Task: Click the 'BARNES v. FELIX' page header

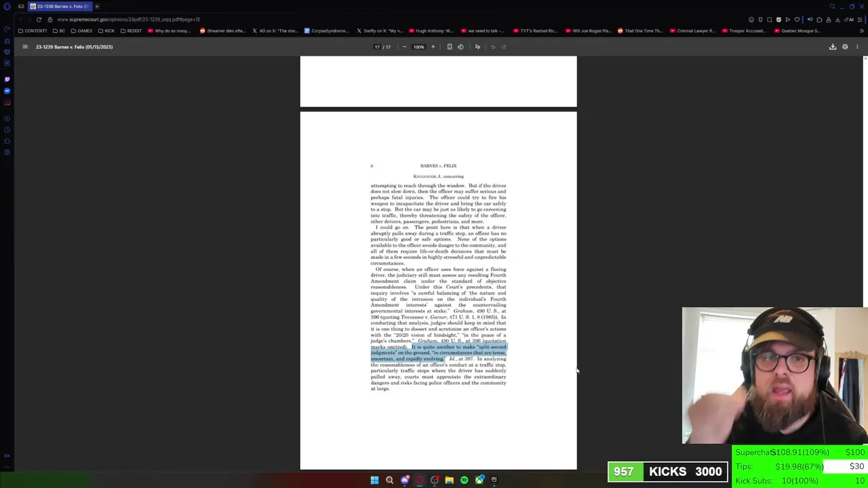Action: (438, 165)
